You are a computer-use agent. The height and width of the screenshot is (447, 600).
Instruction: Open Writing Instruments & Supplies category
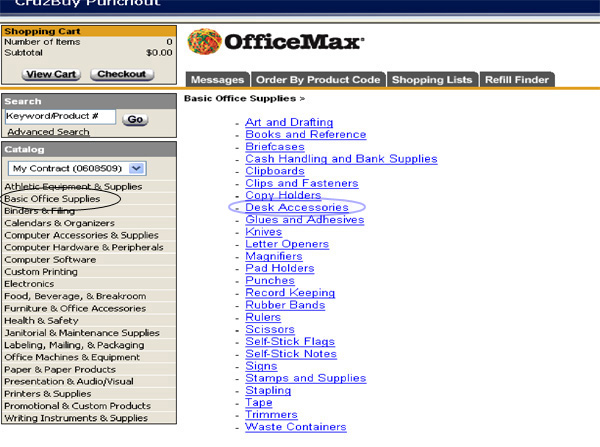click(x=76, y=418)
